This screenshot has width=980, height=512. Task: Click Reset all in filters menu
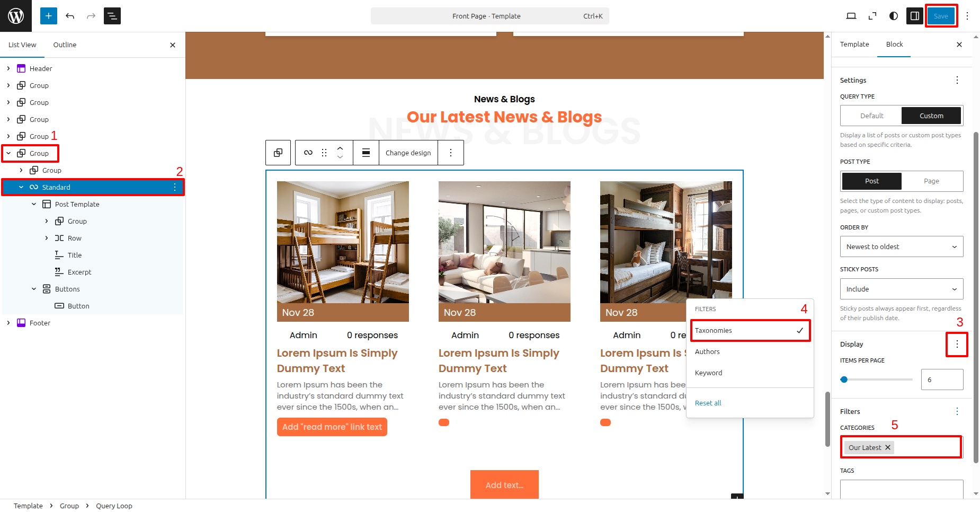click(x=708, y=403)
